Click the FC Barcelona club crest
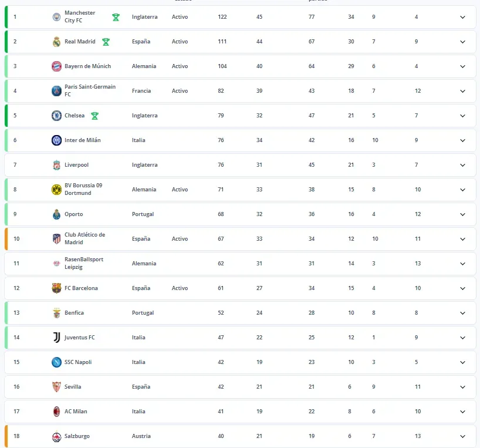The height and width of the screenshot is (448, 480). [56, 288]
